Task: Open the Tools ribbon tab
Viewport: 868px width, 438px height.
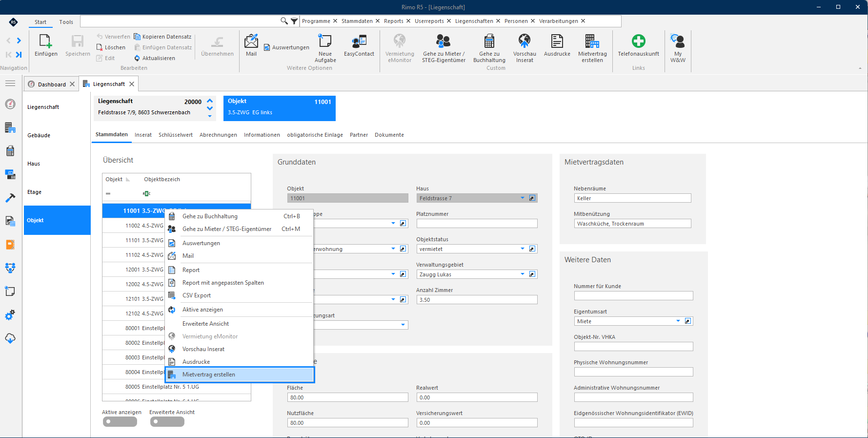Action: pos(66,22)
